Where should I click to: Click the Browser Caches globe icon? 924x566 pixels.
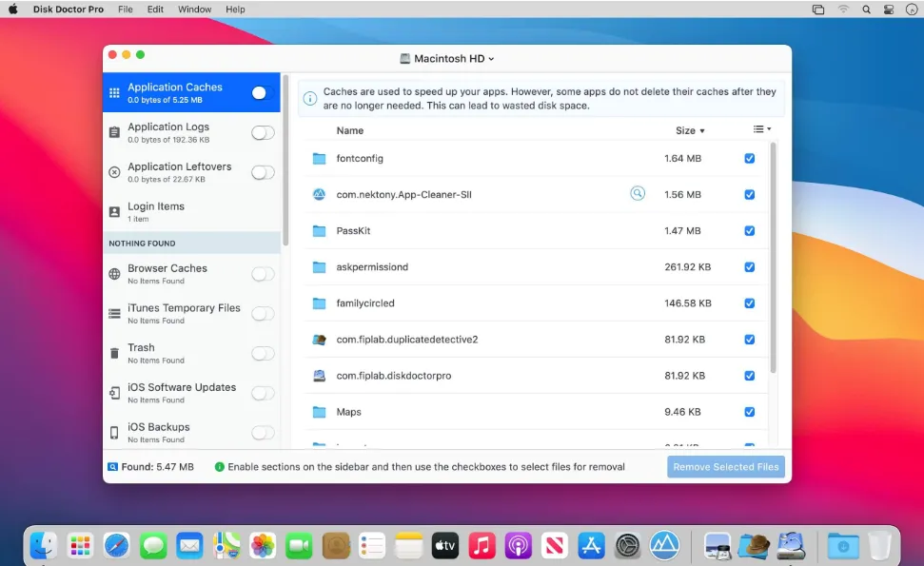point(114,274)
